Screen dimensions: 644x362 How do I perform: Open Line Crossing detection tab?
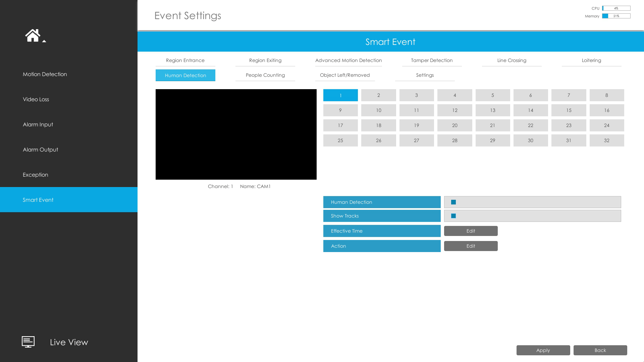(511, 60)
